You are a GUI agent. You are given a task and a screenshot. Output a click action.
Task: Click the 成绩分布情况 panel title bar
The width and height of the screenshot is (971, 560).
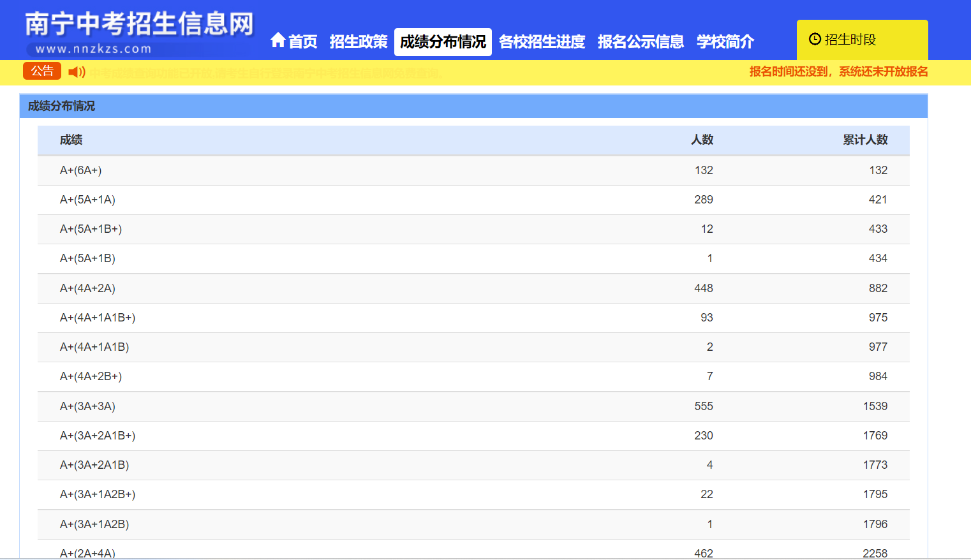point(473,106)
